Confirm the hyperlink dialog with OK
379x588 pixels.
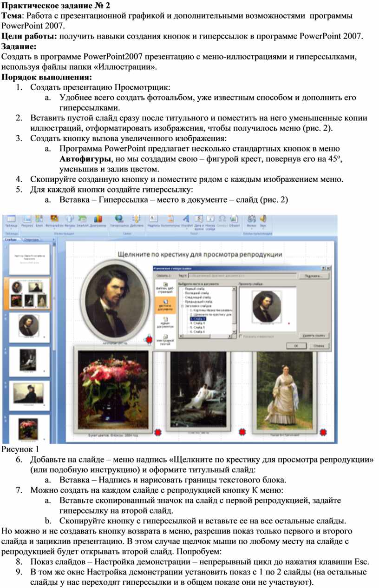(296, 346)
